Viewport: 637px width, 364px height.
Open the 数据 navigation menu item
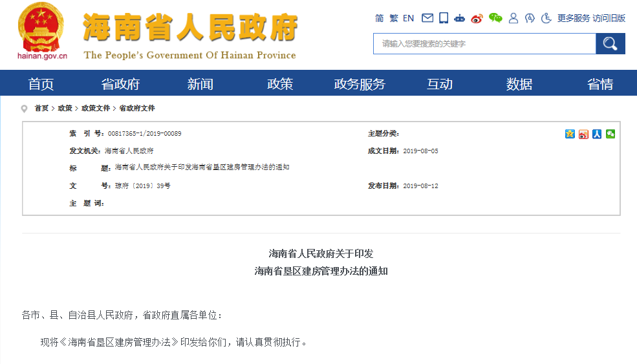point(519,84)
